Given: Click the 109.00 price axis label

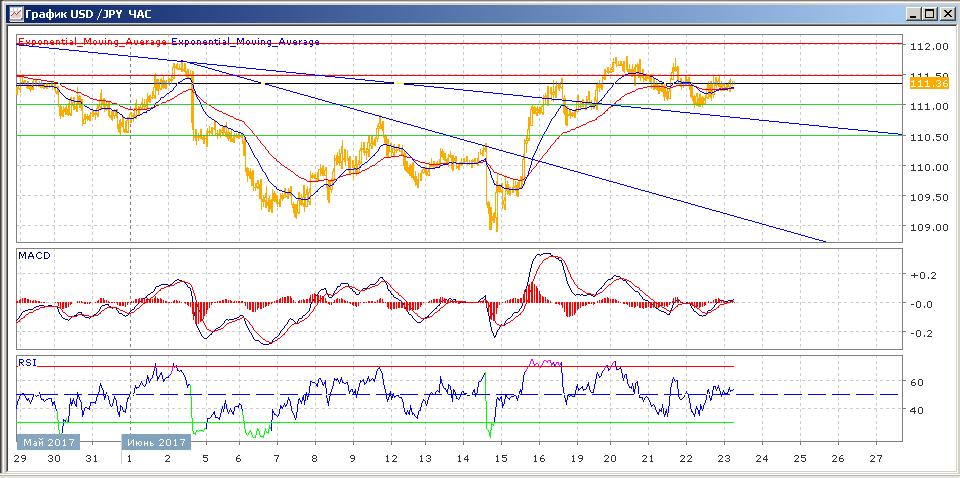Looking at the screenshot, I should pyautogui.click(x=928, y=227).
